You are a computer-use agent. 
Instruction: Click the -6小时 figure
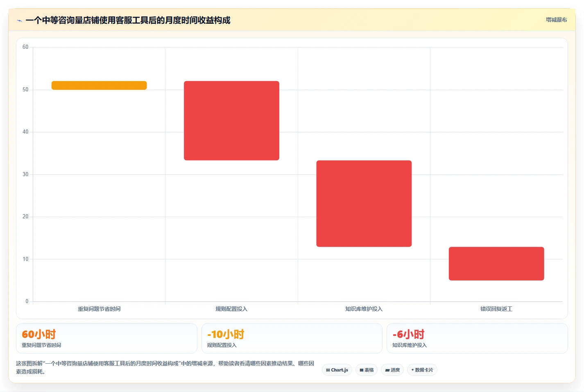[x=408, y=334]
